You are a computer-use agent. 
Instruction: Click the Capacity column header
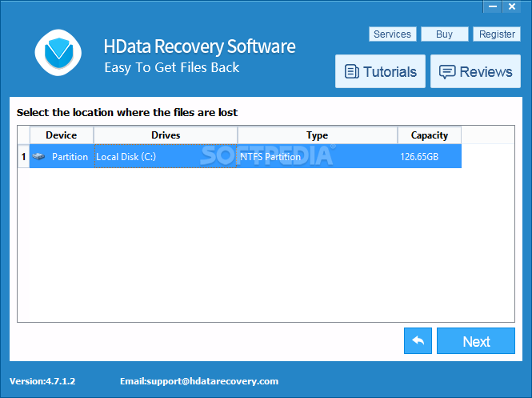coord(429,135)
